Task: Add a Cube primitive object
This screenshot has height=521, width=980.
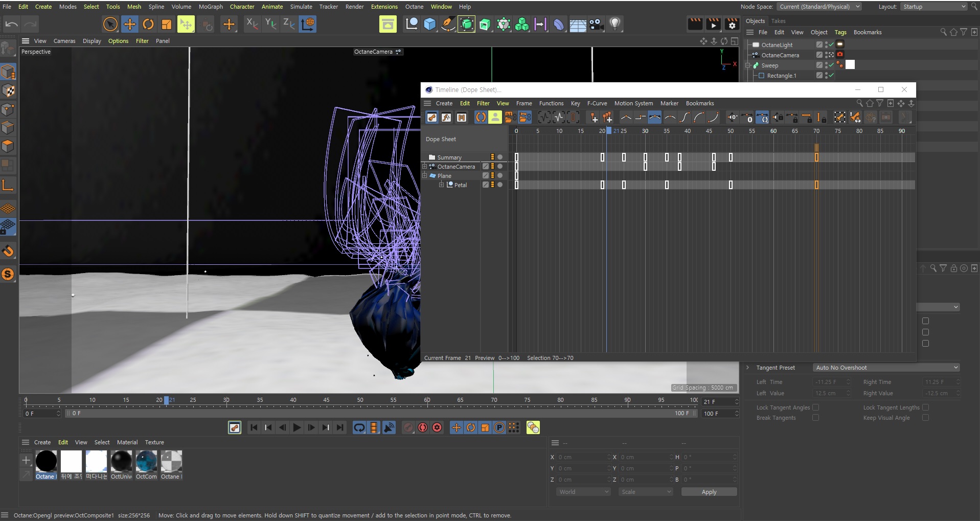Action: [430, 24]
